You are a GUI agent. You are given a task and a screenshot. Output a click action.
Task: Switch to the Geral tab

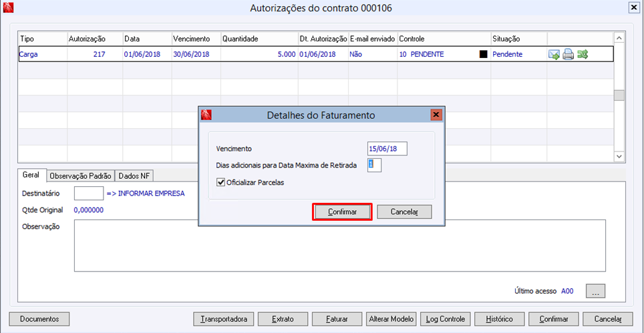pos(31,175)
